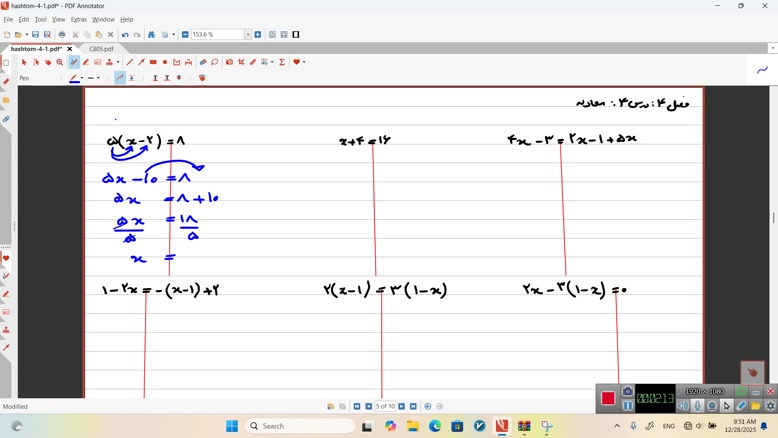Image resolution: width=778 pixels, height=438 pixels.
Task: Select the Pen tool in the annotation toolbar
Action: pyautogui.click(x=73, y=62)
